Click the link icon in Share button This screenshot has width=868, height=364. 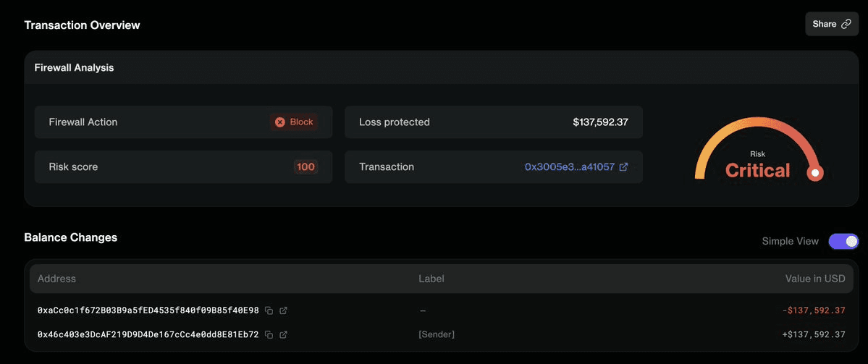(x=846, y=24)
